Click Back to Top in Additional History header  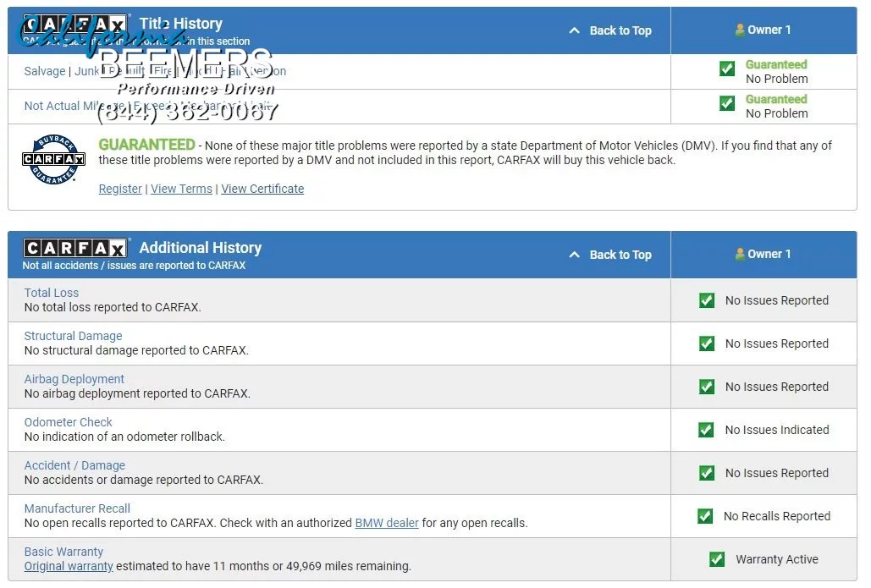pyautogui.click(x=620, y=255)
